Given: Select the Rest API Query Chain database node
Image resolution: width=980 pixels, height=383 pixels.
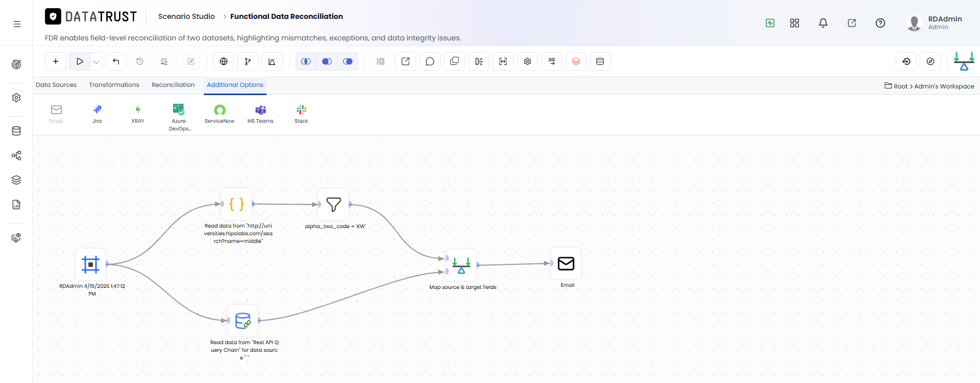Looking at the screenshot, I should [243, 321].
